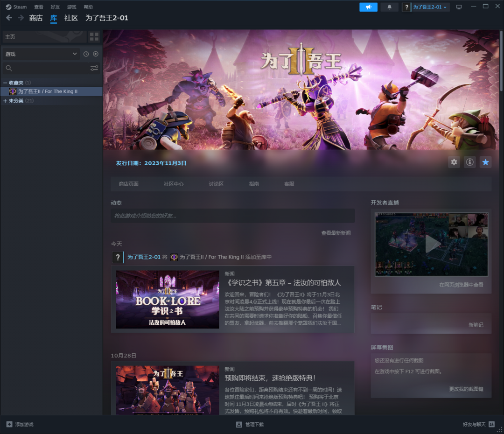
Task: Go forward with the right arrow
Action: point(21,18)
